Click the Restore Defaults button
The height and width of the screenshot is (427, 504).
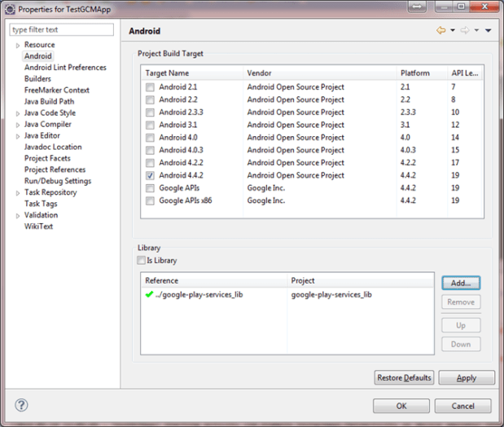click(x=404, y=378)
